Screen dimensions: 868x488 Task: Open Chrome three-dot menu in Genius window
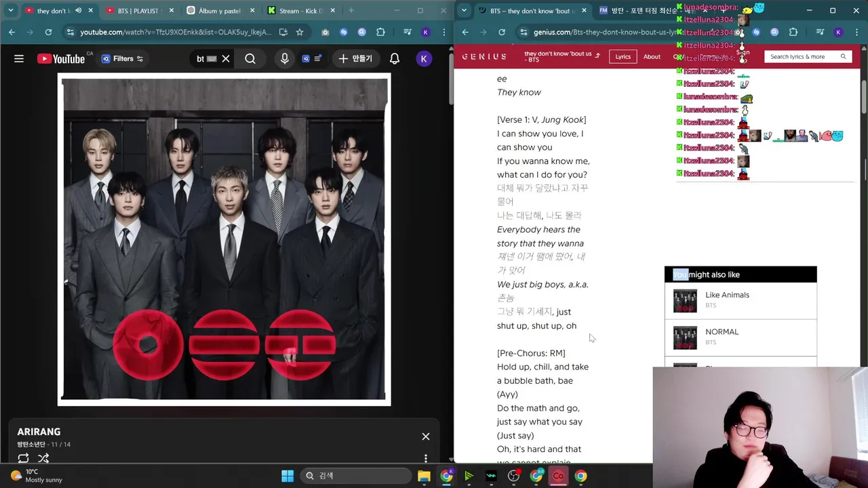pyautogui.click(x=856, y=32)
